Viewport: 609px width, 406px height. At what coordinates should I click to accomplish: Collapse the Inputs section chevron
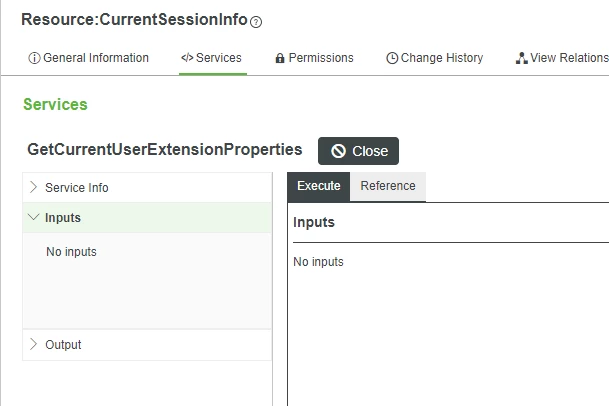coord(34,217)
